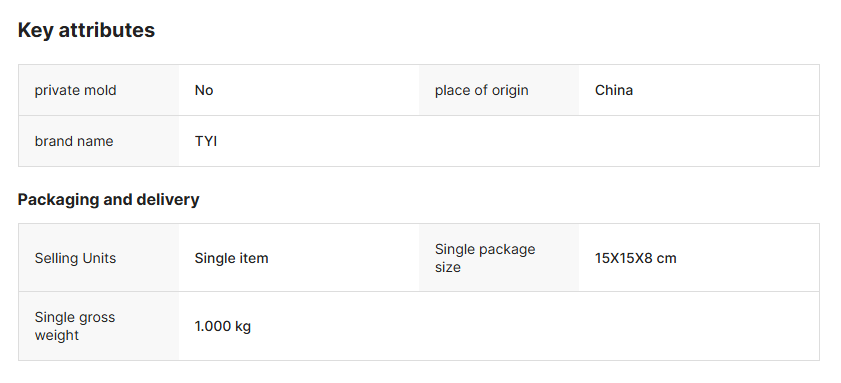Screen dimensions: 841x383
Task: Click the China origin value
Action: [614, 90]
